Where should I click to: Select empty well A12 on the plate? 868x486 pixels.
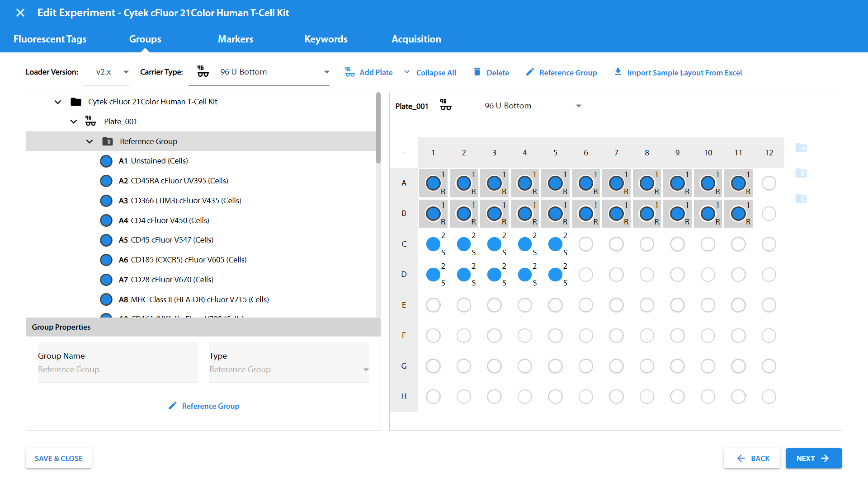tap(769, 183)
